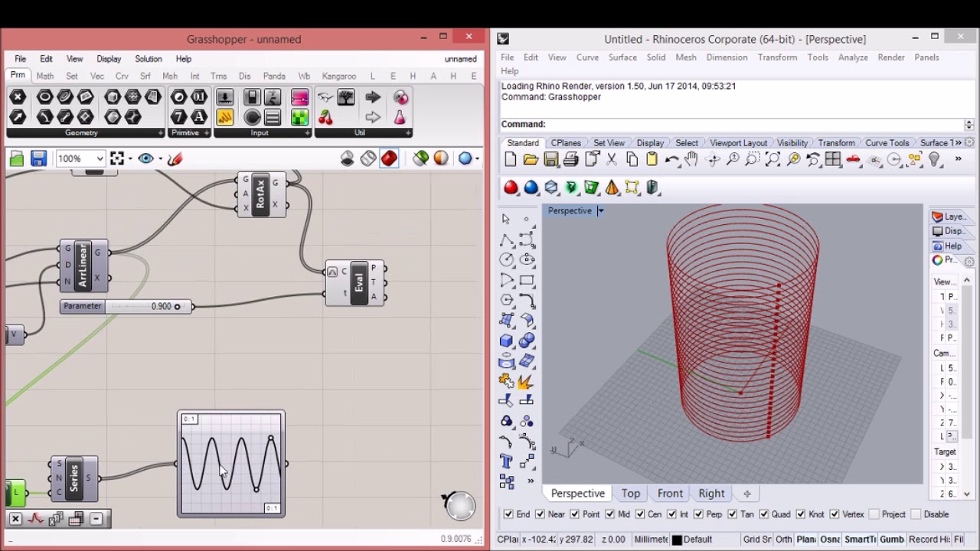Click the pink flask icon in Util
The width and height of the screenshot is (980, 551).
pyautogui.click(x=400, y=117)
